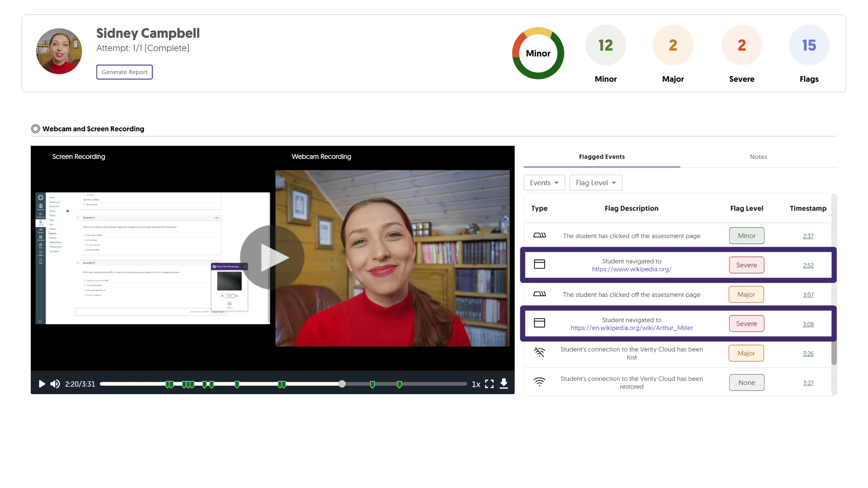
Task: Click the connection restored wifi icon
Action: click(x=539, y=382)
